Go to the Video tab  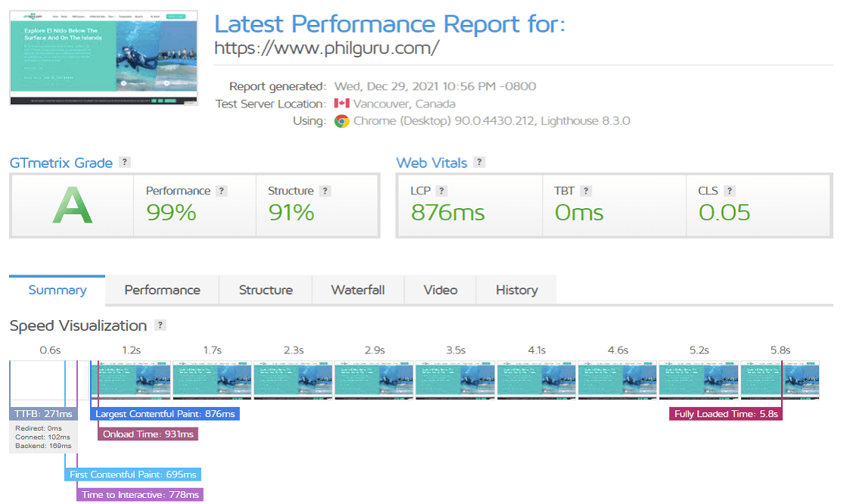441,290
